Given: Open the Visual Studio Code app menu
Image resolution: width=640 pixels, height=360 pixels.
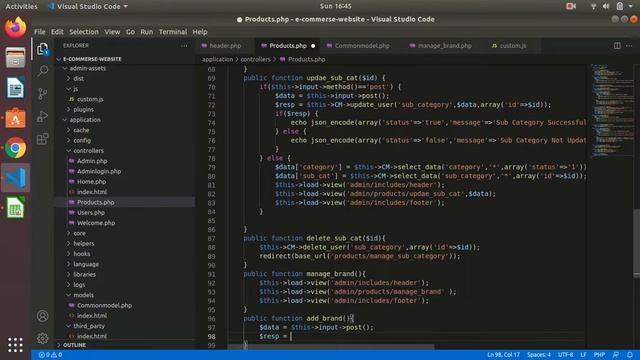Looking at the screenshot, I should click(88, 6).
